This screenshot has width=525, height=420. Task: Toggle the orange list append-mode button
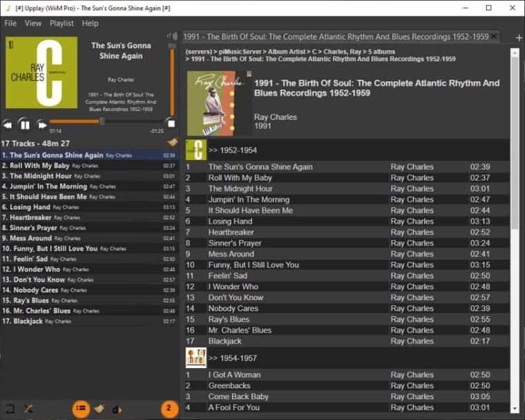81,409
